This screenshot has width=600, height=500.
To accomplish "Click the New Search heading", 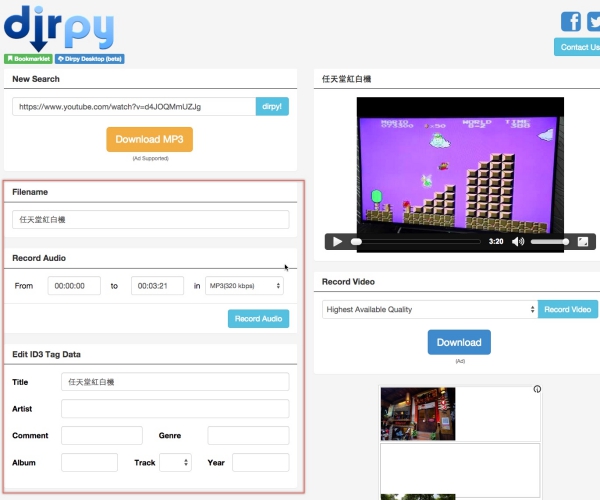I will tap(36, 79).
